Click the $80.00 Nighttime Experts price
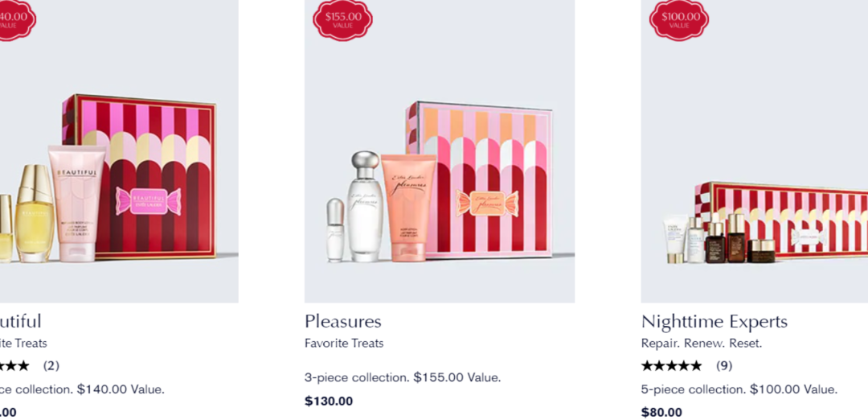868x420 pixels. point(661,412)
